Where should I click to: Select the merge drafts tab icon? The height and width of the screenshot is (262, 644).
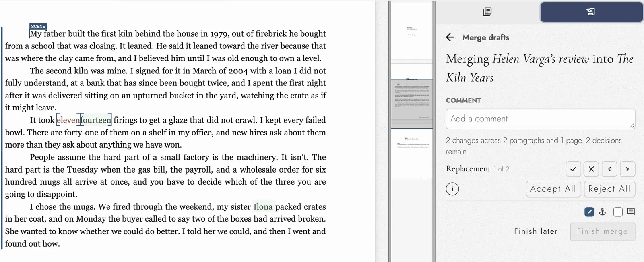point(591,12)
